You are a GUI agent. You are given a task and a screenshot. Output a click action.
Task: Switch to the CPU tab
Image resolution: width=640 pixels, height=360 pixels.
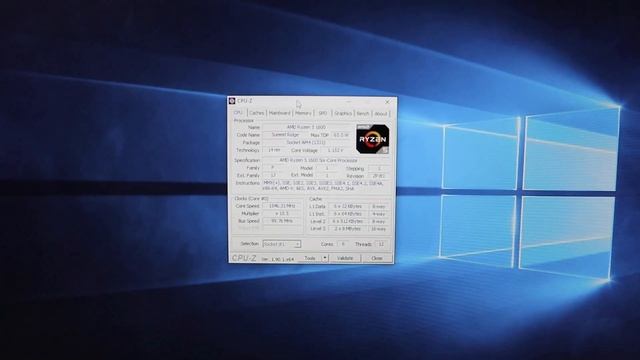[238, 113]
